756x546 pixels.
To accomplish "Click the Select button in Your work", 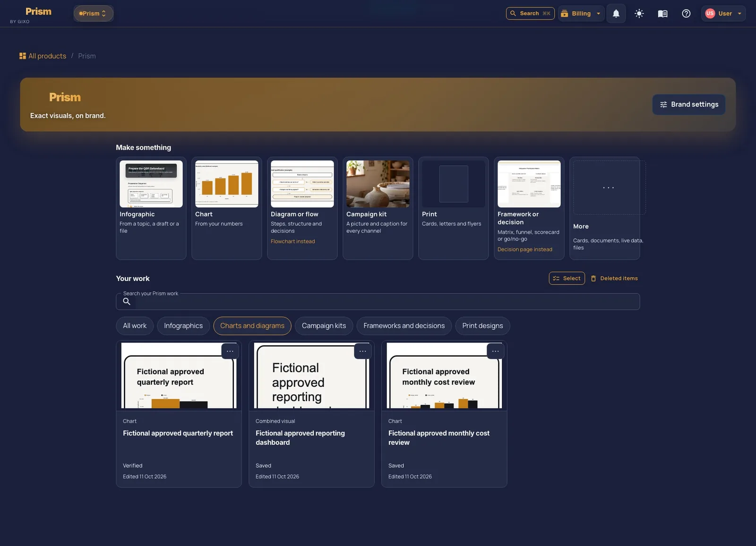I will point(567,279).
